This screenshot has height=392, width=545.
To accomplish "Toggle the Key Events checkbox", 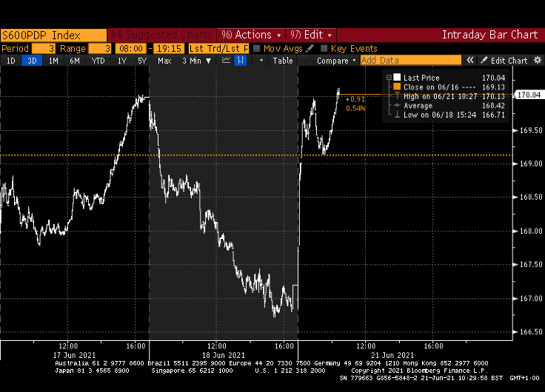I will [324, 49].
